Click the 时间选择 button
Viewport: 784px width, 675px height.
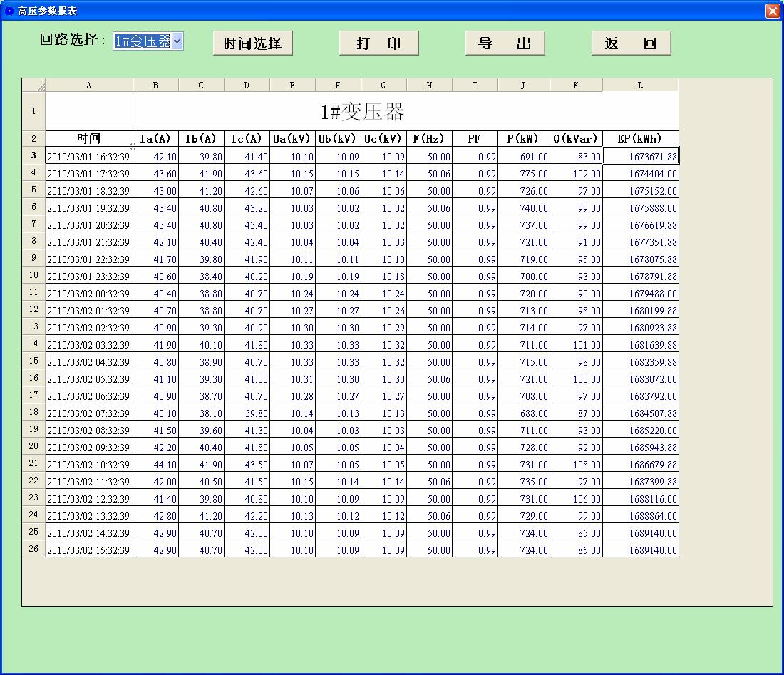tap(253, 43)
